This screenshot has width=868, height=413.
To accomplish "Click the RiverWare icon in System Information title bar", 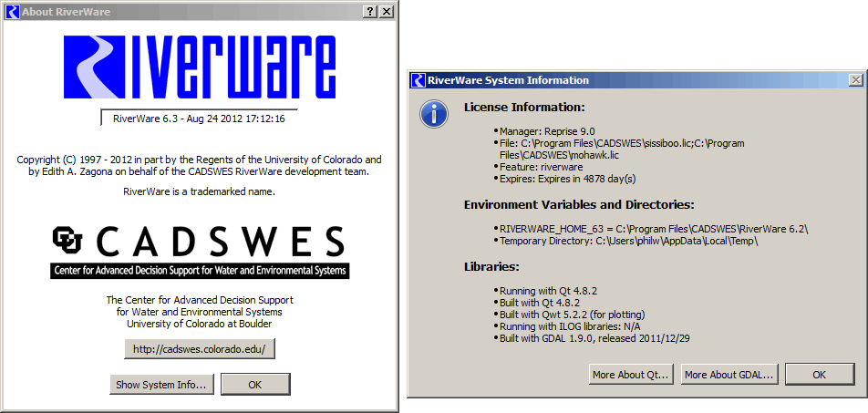I will coord(419,80).
